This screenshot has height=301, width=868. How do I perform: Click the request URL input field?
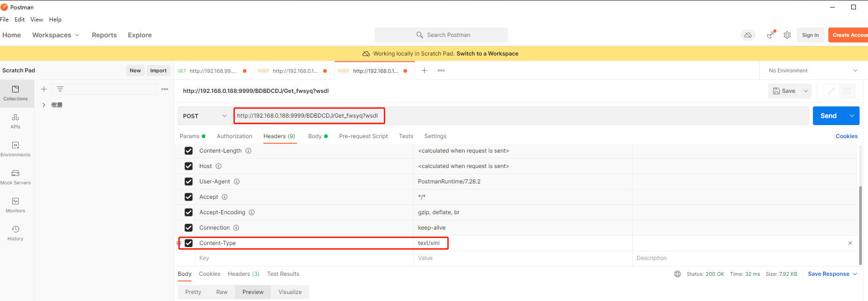[x=521, y=116]
